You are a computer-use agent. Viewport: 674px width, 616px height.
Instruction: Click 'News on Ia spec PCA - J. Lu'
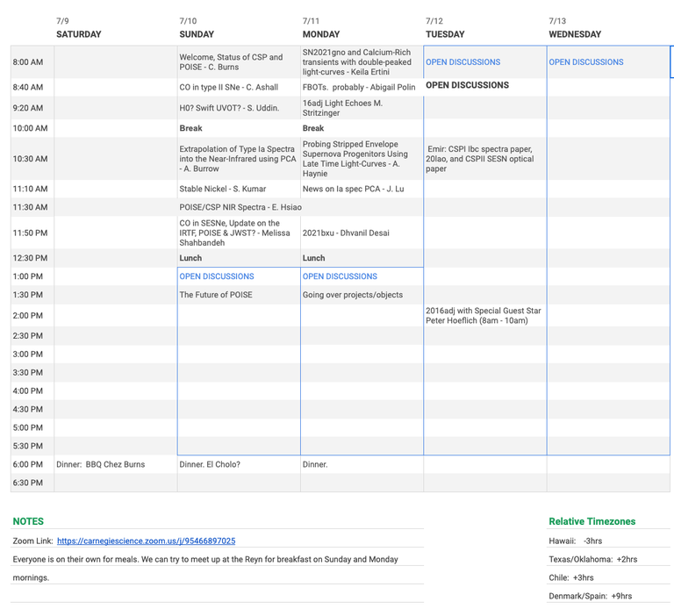point(353,189)
